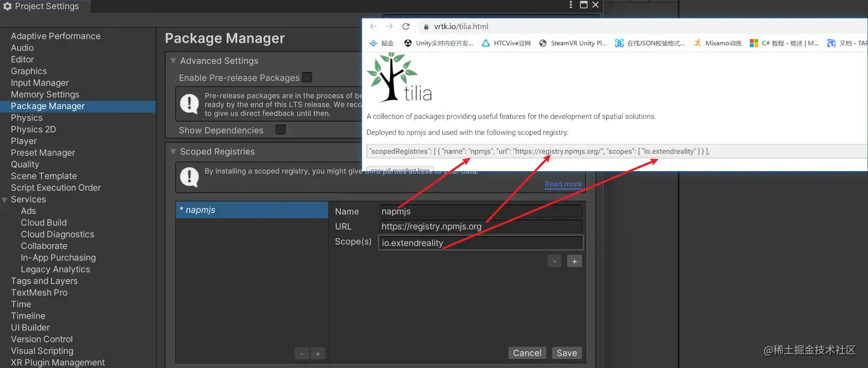Open the C# 教程 bookmark
The height and width of the screenshot is (368, 868).
(x=784, y=43)
